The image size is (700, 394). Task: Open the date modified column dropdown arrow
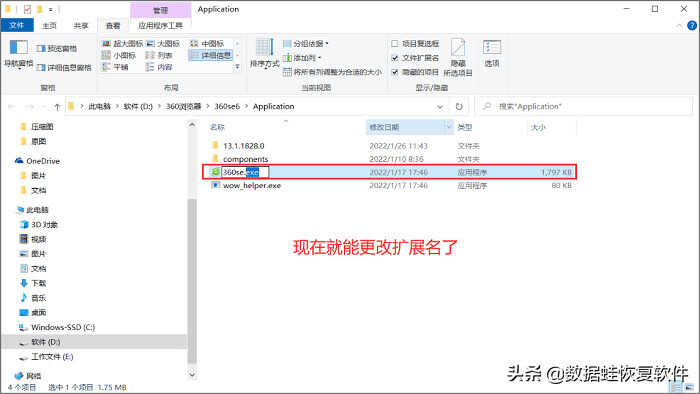449,127
